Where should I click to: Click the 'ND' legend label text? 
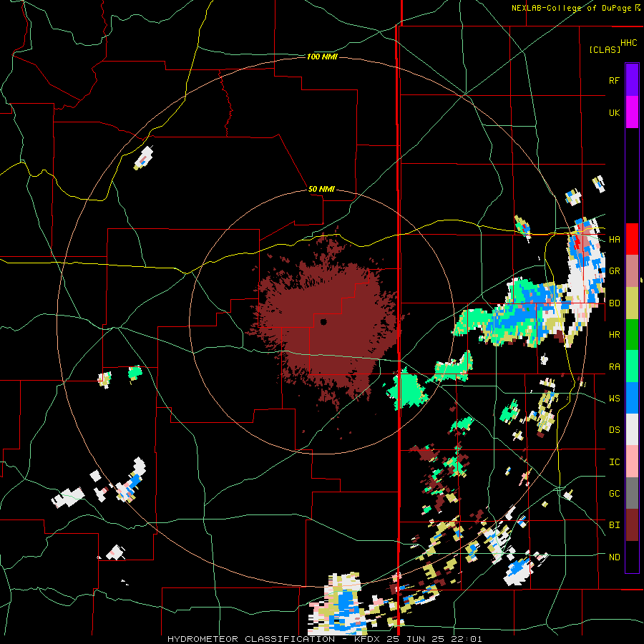pos(614,557)
